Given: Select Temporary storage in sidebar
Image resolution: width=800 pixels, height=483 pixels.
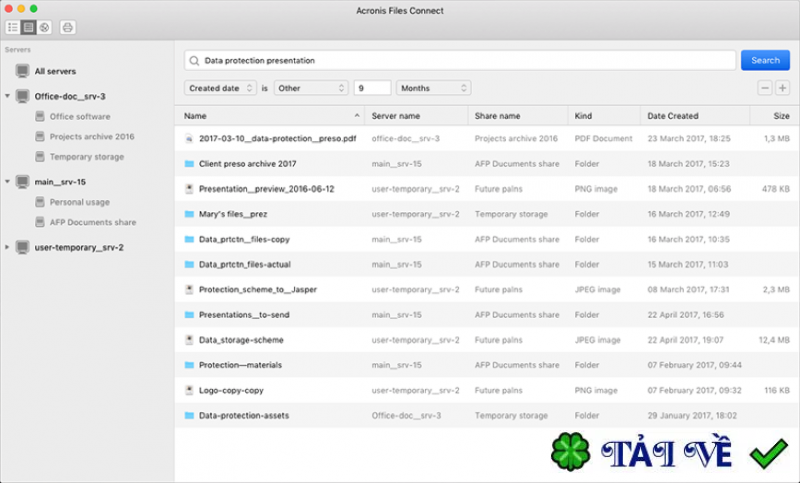Looking at the screenshot, I should point(87,157).
